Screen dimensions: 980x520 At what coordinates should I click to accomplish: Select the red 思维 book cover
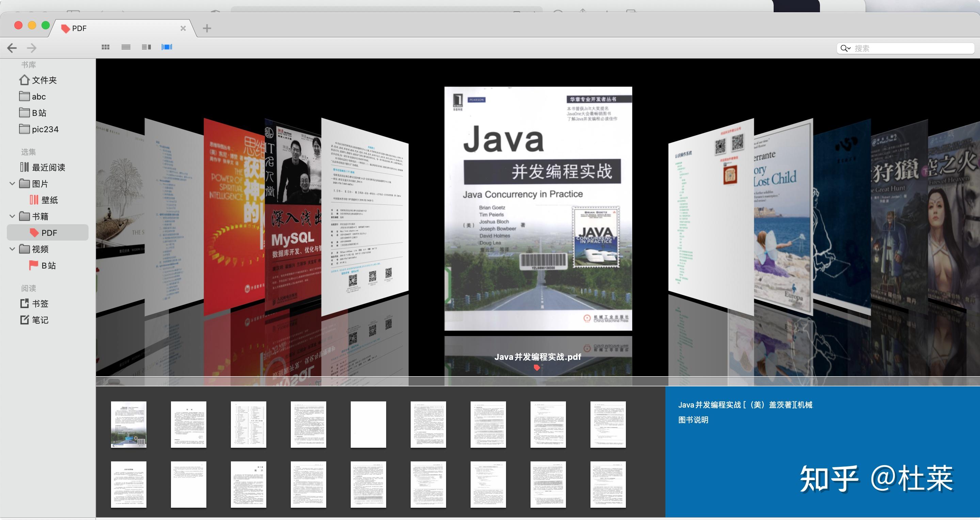(x=234, y=217)
